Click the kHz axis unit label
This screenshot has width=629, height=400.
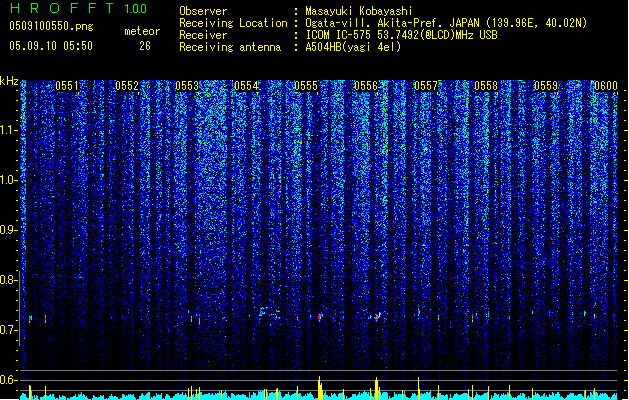tap(9, 81)
